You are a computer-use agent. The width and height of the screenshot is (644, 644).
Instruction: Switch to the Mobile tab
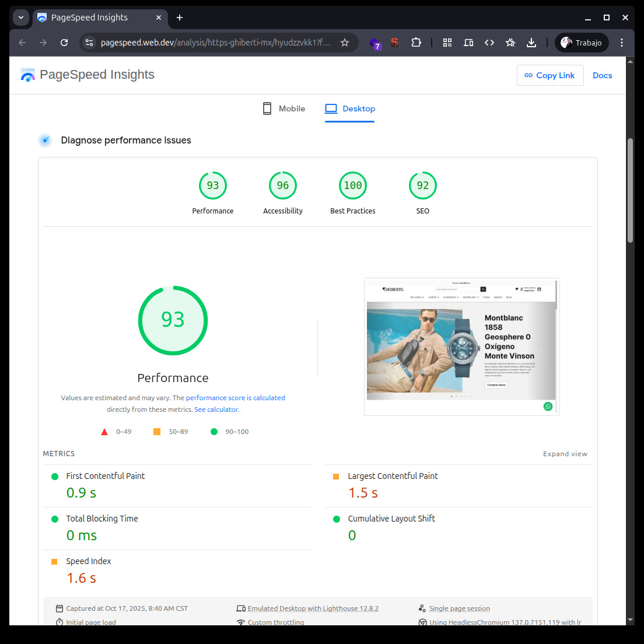point(284,109)
